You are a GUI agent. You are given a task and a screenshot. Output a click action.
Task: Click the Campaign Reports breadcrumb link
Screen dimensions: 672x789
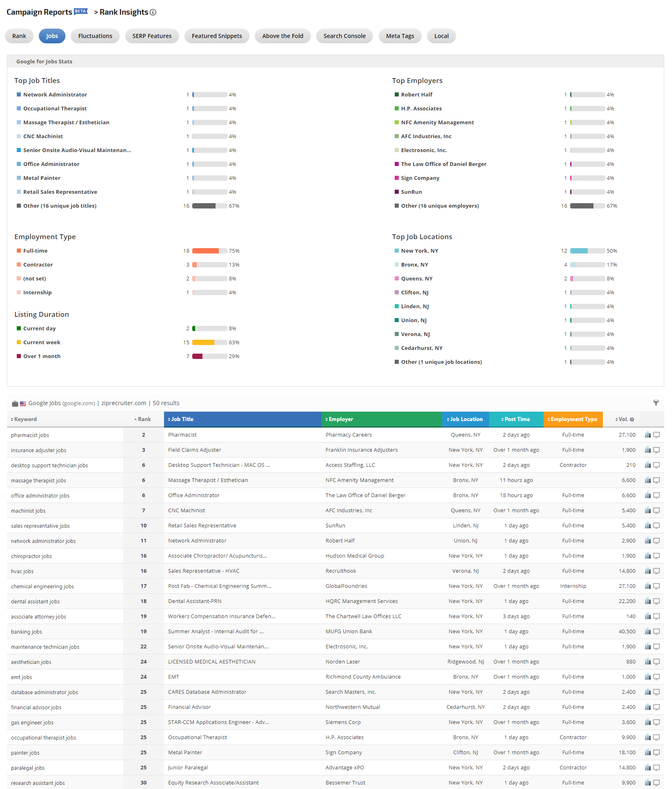(x=39, y=12)
